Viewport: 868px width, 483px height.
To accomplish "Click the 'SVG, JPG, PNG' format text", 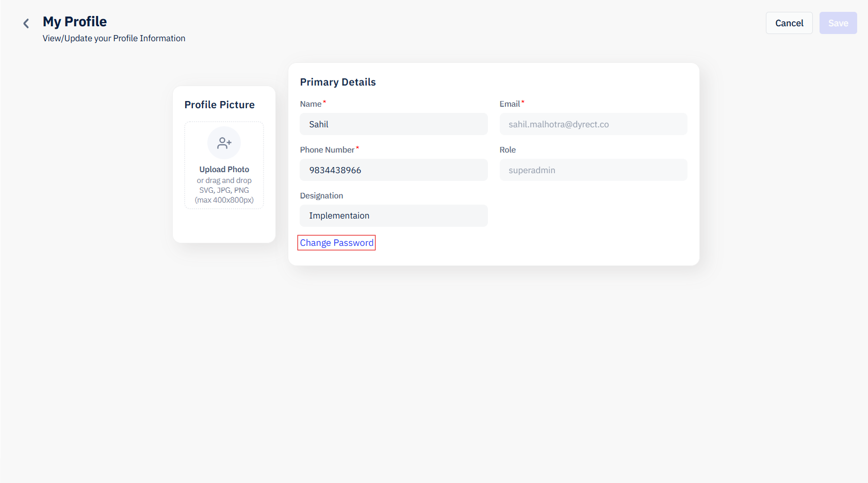I will (224, 190).
